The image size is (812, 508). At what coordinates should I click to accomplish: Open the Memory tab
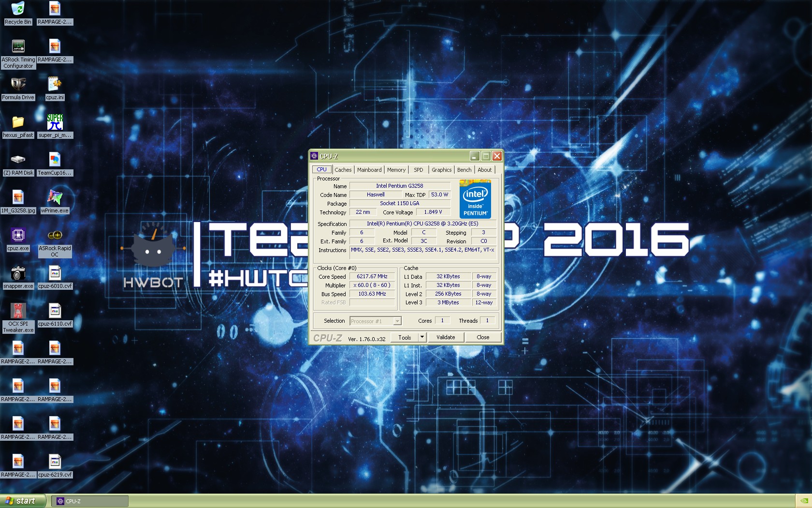click(x=396, y=170)
